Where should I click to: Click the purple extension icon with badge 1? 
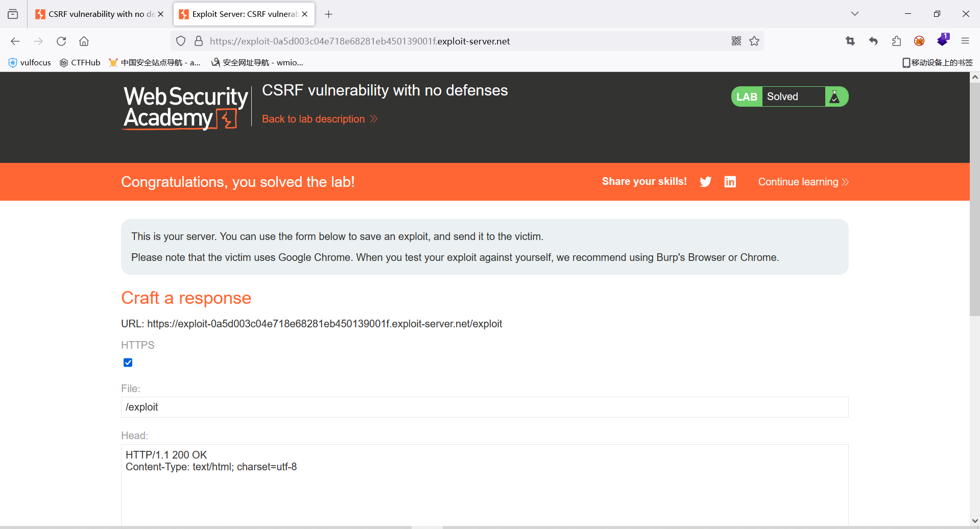point(942,41)
